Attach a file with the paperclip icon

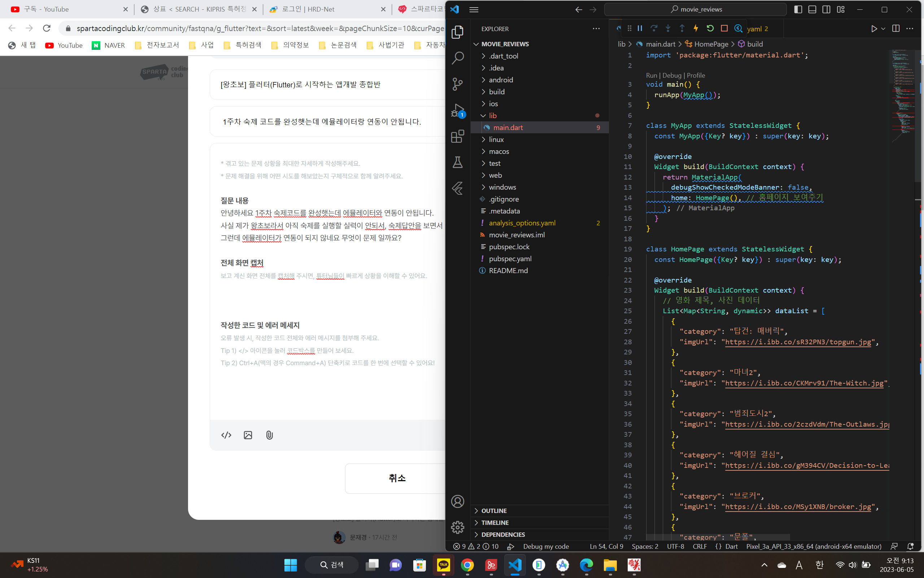pyautogui.click(x=269, y=435)
